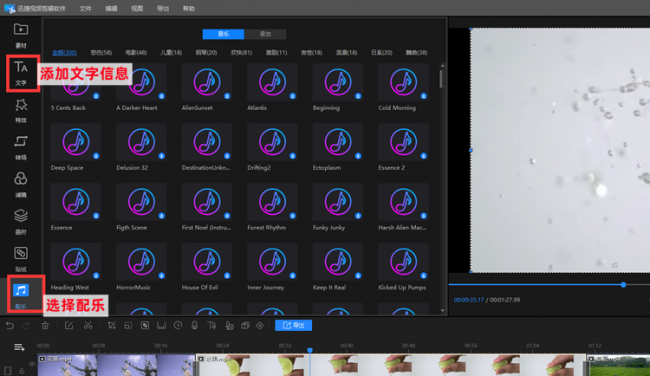Screen dimensions: 650x376
Task: Filter music by 吉他(18) category
Action: 311,53
